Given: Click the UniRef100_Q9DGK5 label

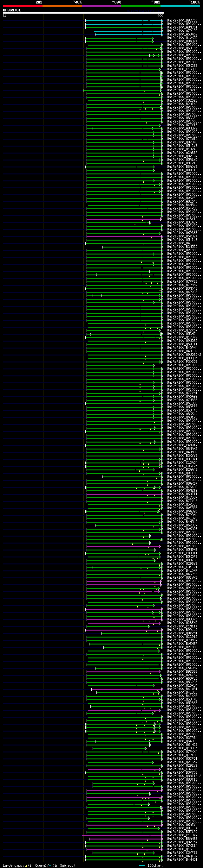Looking at the screenshot, I should (x=182, y=619).
